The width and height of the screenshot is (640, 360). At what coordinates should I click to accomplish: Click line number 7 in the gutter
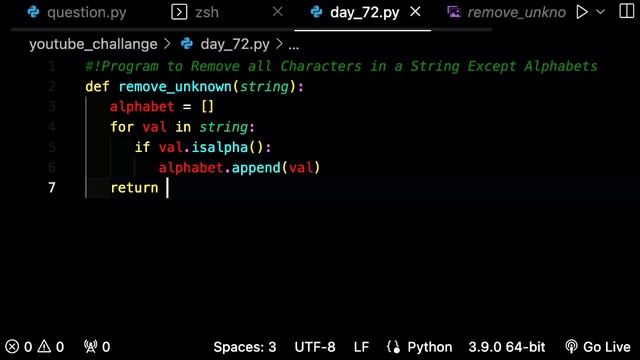point(52,188)
